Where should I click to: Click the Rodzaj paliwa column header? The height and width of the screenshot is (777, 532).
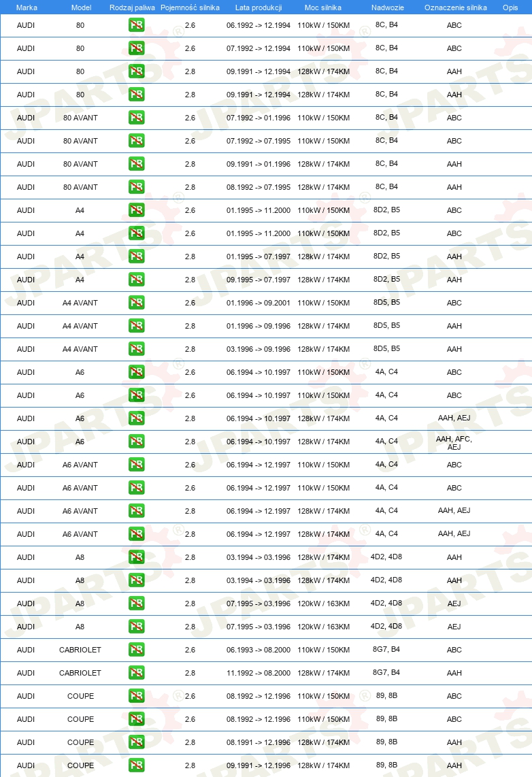click(132, 7)
